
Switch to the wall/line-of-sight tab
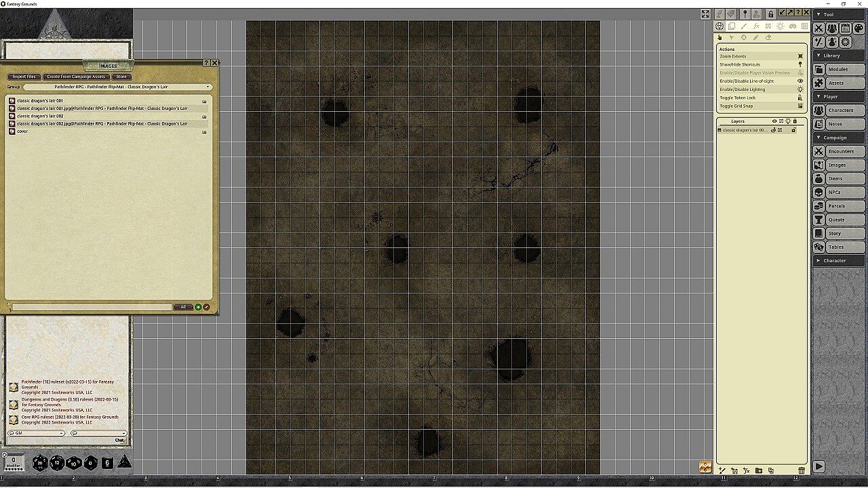click(x=768, y=26)
